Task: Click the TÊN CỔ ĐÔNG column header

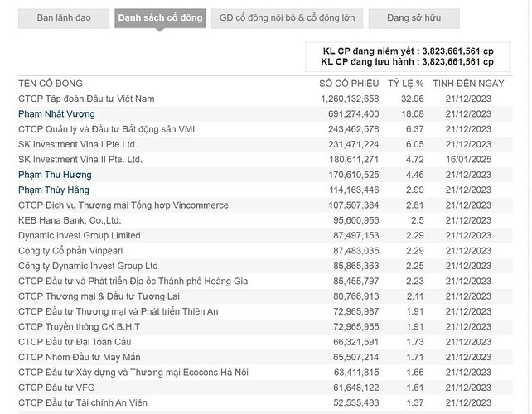Action: click(x=51, y=84)
